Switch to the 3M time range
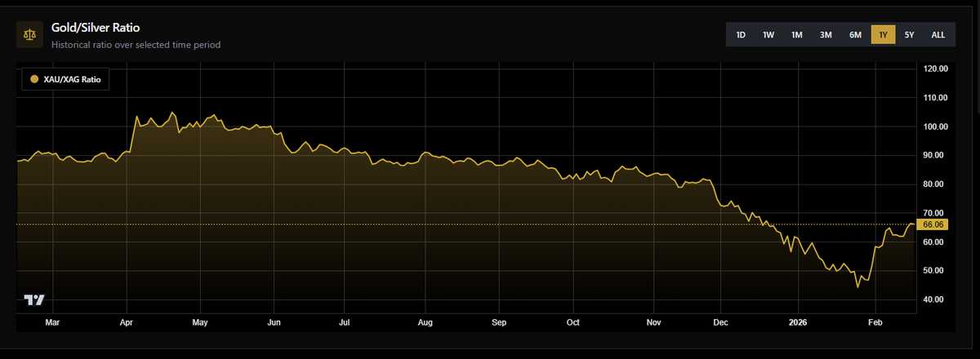 (826, 34)
